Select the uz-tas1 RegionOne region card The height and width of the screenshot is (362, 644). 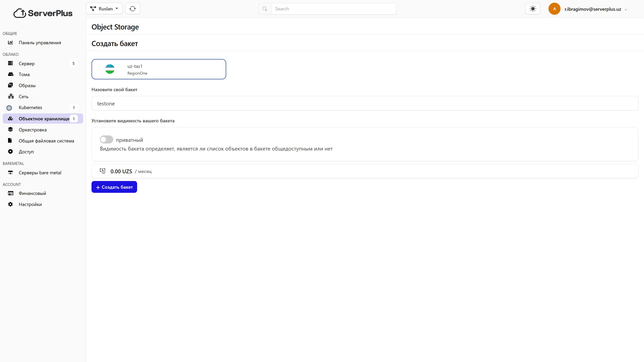click(159, 69)
